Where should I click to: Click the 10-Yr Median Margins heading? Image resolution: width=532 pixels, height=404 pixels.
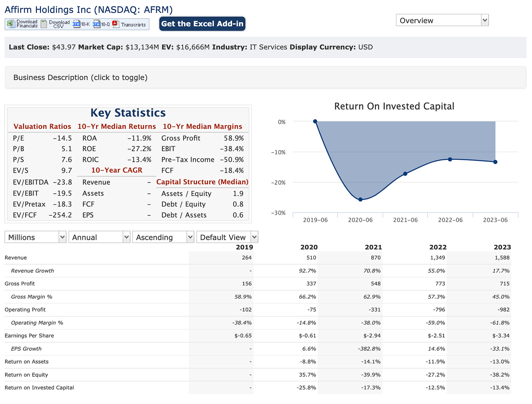click(x=202, y=126)
